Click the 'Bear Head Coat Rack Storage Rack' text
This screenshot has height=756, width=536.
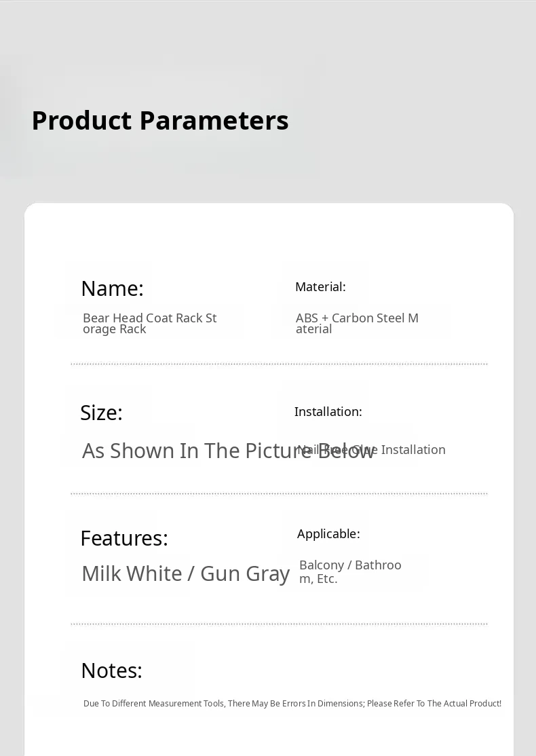click(149, 323)
